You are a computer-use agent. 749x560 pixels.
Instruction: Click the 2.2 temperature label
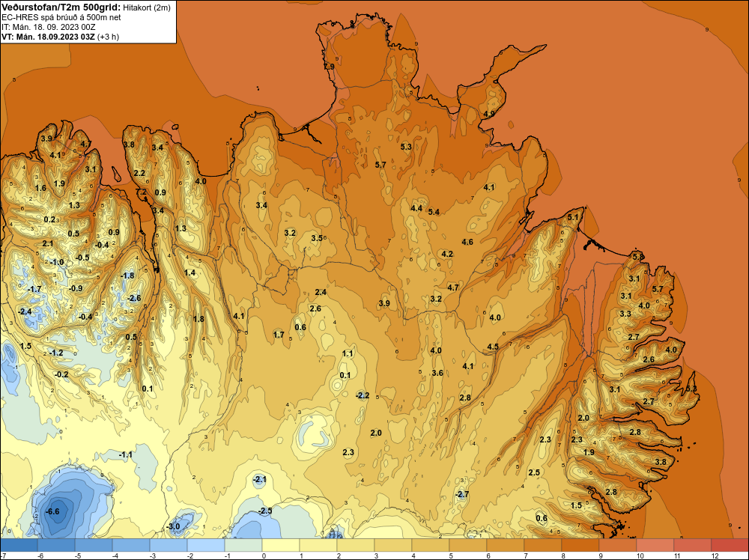139,173
